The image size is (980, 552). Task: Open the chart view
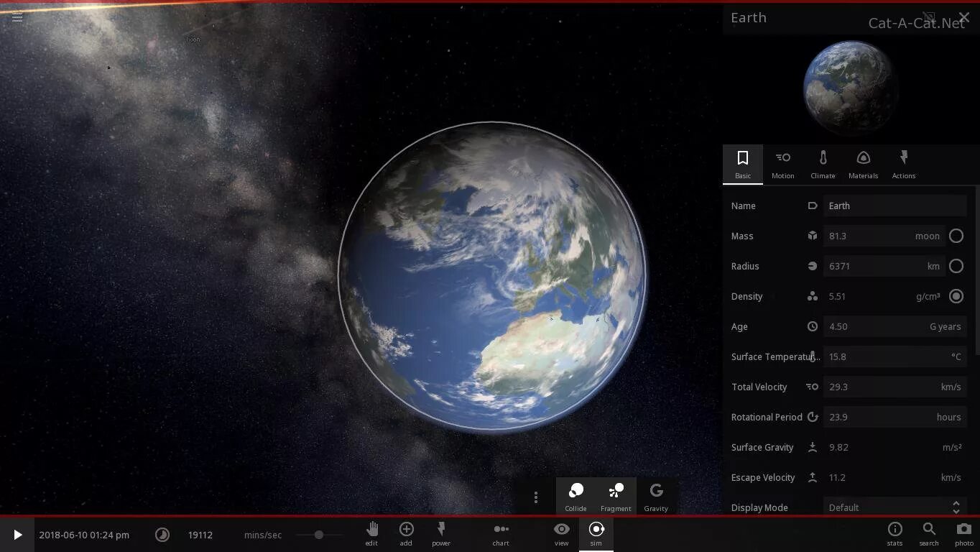[x=501, y=533]
